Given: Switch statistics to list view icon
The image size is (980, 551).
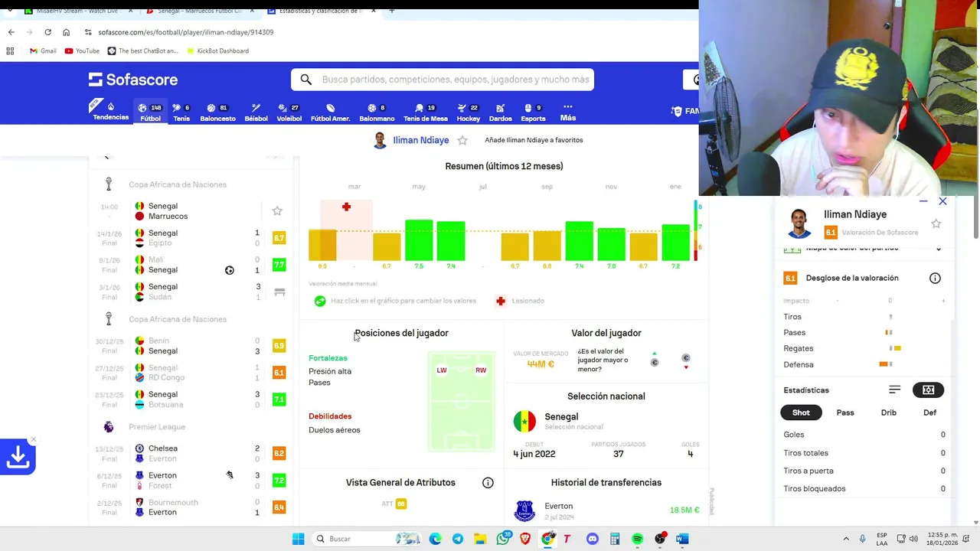Looking at the screenshot, I should point(894,390).
